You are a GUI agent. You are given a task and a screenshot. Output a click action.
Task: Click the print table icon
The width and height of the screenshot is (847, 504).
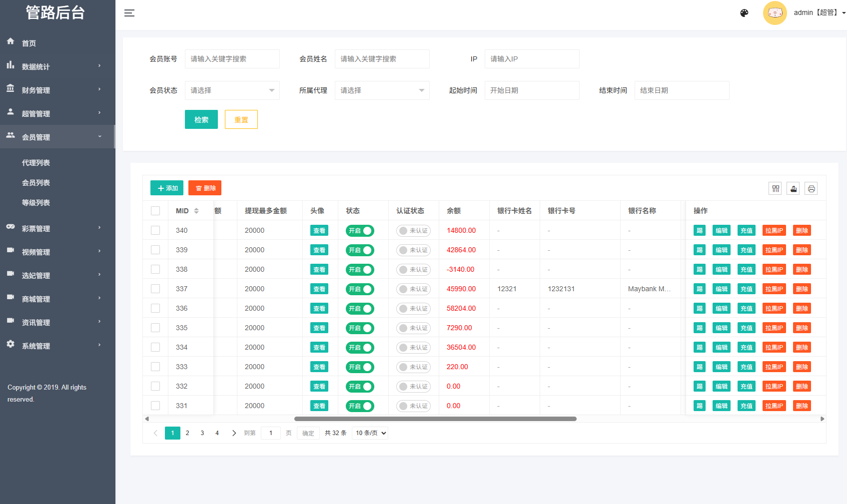click(811, 188)
